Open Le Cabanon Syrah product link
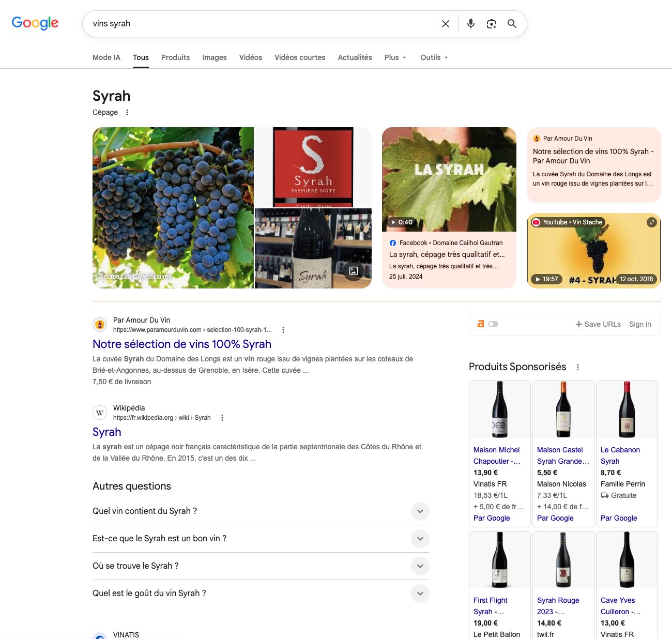Viewport: 672px width, 639px height. pos(620,455)
